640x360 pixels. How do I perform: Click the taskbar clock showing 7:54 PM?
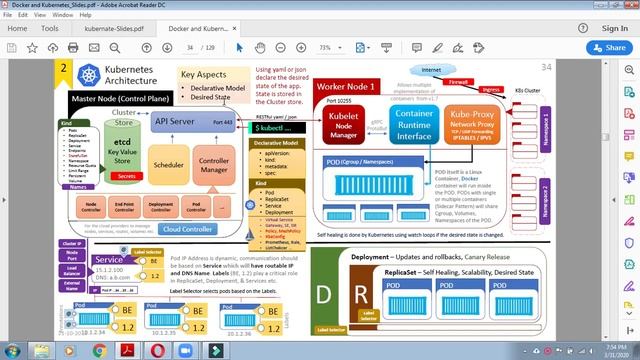click(616, 351)
